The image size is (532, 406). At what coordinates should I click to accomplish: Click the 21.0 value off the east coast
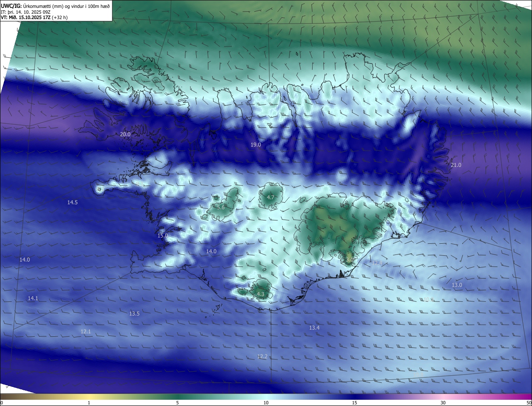pyautogui.click(x=456, y=165)
